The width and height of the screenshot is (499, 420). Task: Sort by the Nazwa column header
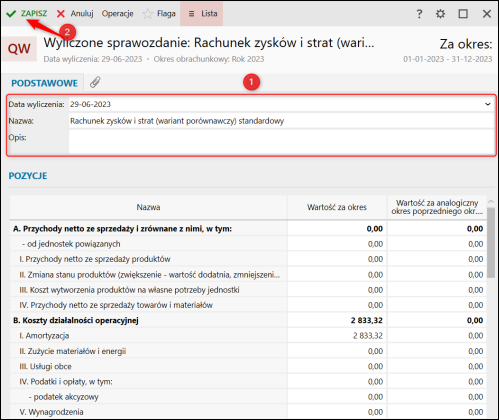(148, 207)
